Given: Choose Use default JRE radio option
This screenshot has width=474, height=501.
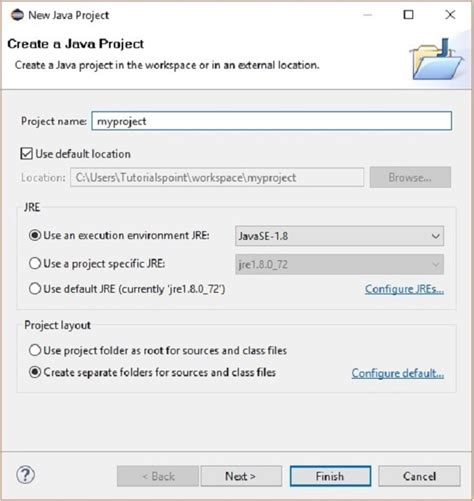Looking at the screenshot, I should pyautogui.click(x=35, y=289).
